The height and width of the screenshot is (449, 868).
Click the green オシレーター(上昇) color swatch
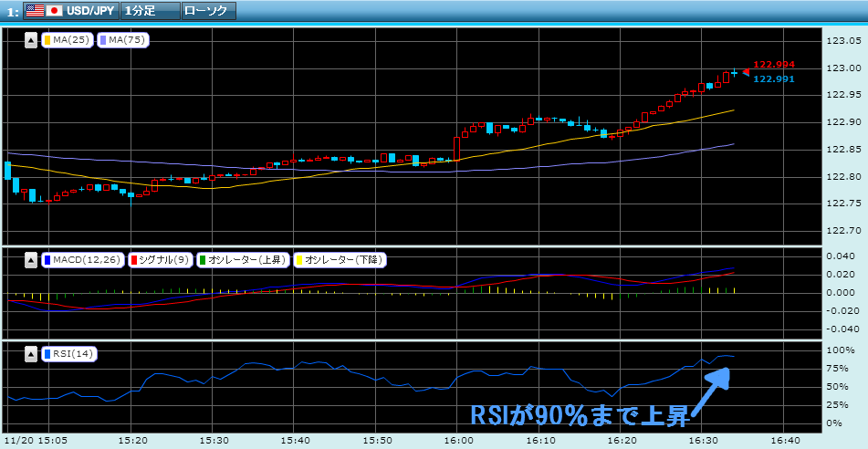coord(204,261)
